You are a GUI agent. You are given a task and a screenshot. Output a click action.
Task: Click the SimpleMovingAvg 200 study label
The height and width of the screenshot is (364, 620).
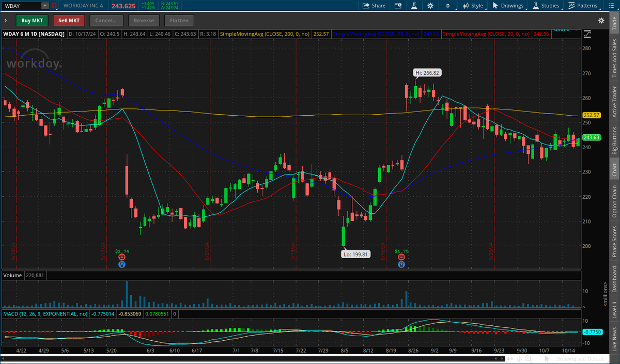coord(265,34)
